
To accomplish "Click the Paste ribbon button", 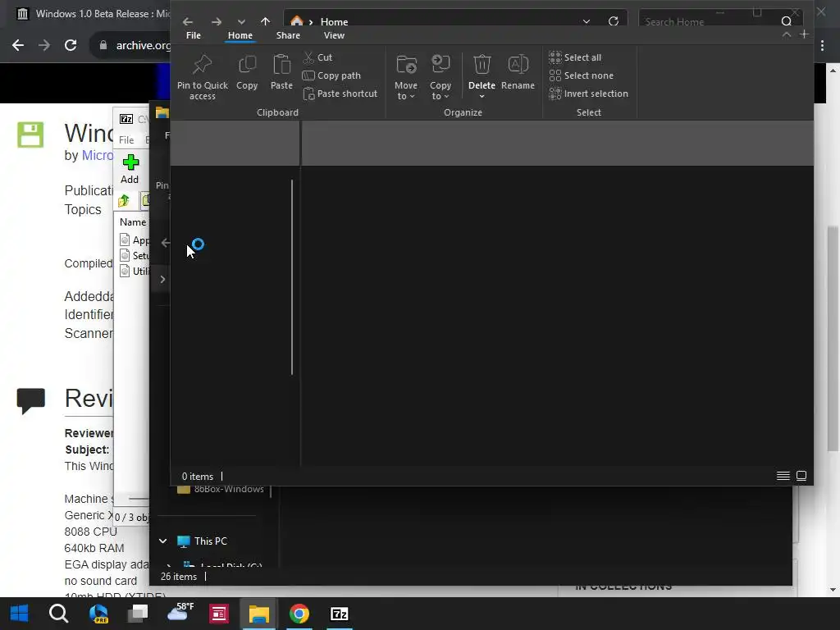I will [x=281, y=72].
